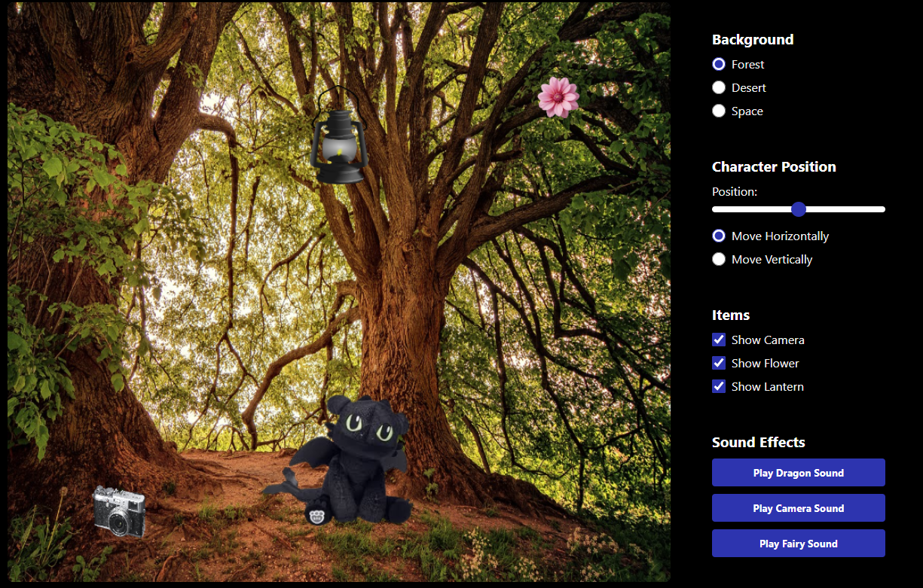Click the vintage camera on the ground
Image resolution: width=923 pixels, height=588 pixels.
point(119,511)
